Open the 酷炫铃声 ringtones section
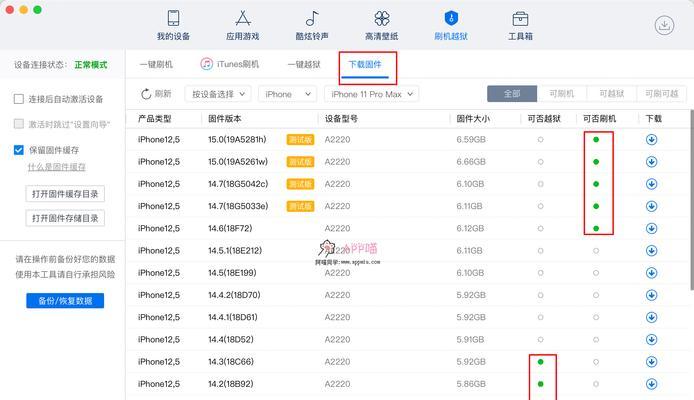This screenshot has height=400, width=694. (x=312, y=25)
